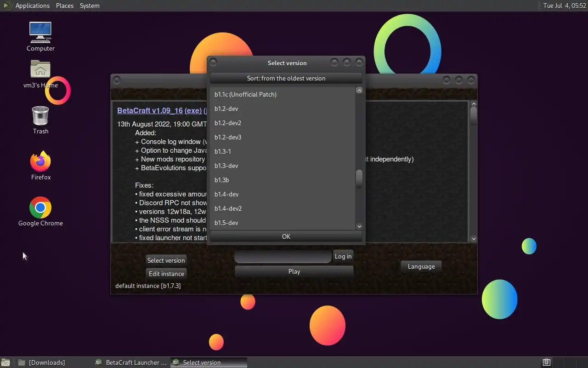The height and width of the screenshot is (368, 588).
Task: Switch to Select version taskbar entry
Action: tap(209, 362)
